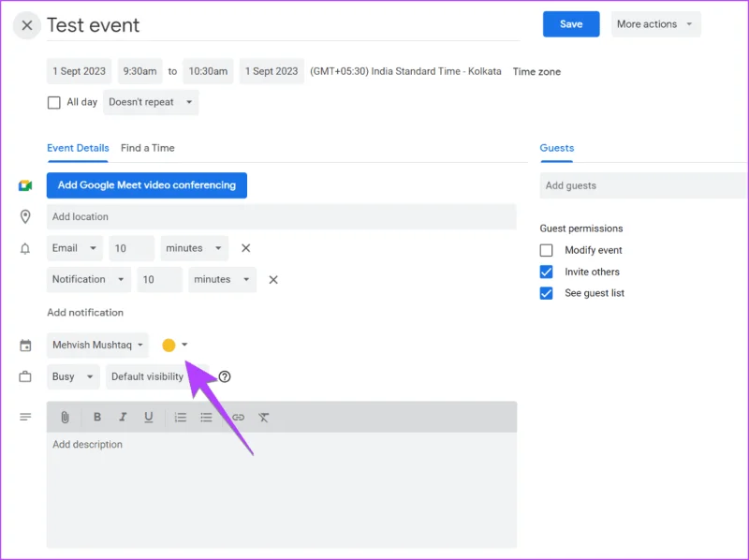Open the Time zone settings
Screen dimensions: 749x560
pos(536,72)
